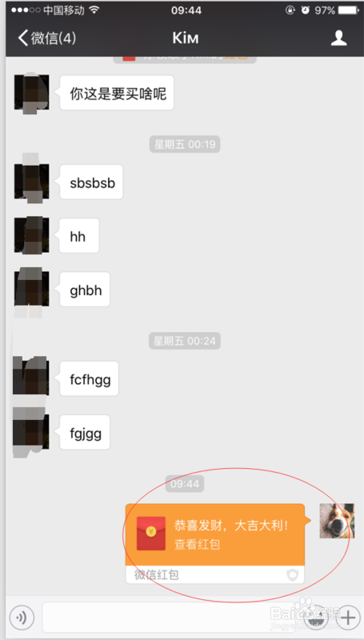Tap the avatar beside sbsbsb message
Screen dimensions: 364x640
click(31, 182)
